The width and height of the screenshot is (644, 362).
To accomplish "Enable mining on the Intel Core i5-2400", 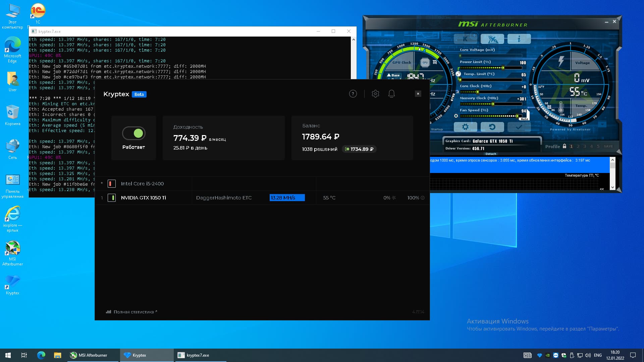I will click(112, 184).
